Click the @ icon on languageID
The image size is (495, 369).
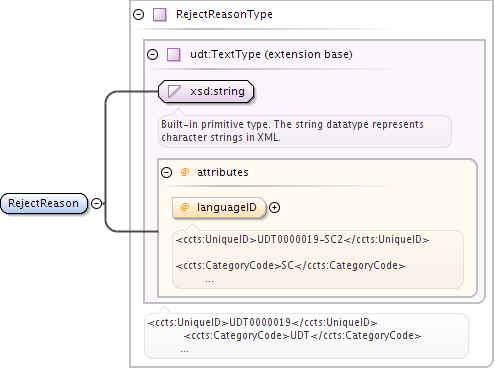point(185,207)
